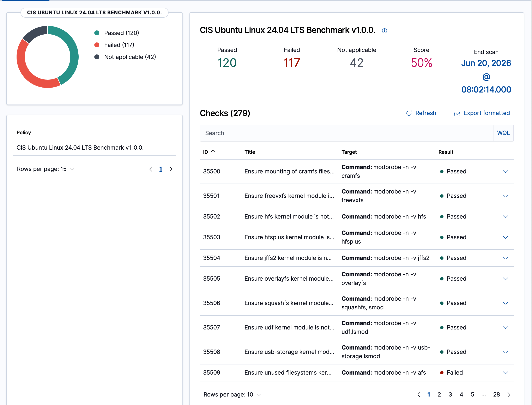Screen dimensions: 532x405
Task: Click title 'Ensure udf kernel module is not...'
Action: [289, 328]
